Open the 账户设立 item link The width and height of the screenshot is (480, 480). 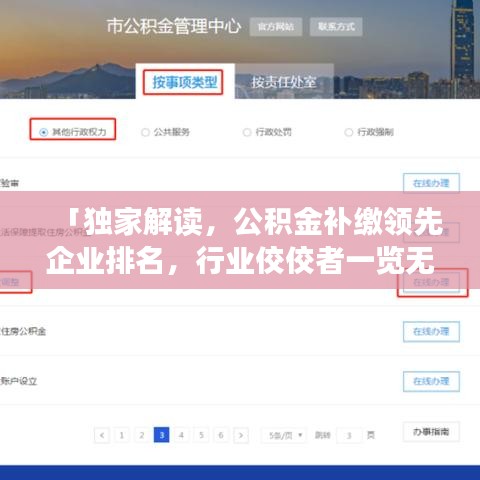pos(19,381)
